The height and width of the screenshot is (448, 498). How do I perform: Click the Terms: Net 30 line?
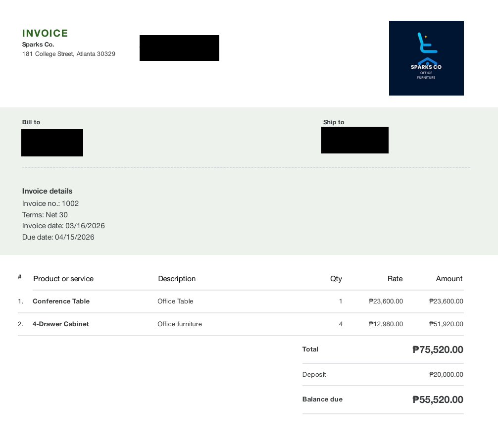click(45, 215)
